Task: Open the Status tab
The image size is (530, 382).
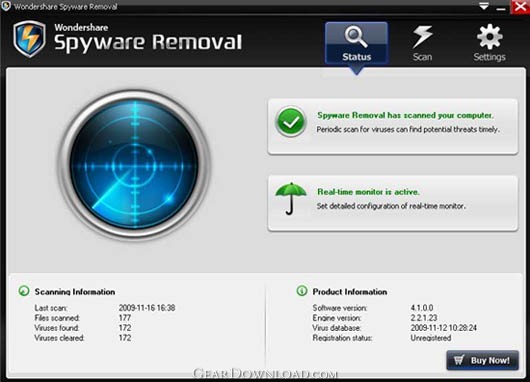Action: [x=356, y=43]
